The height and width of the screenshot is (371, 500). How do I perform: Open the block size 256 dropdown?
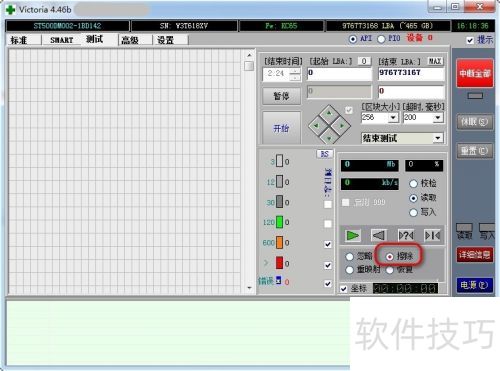(x=393, y=117)
